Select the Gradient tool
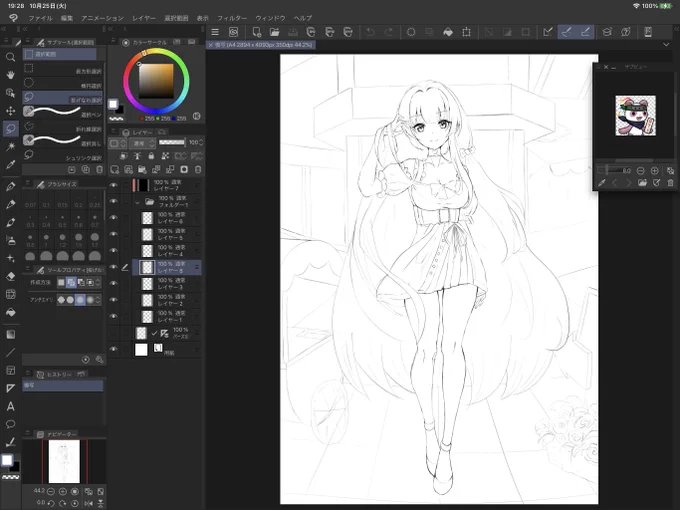 (10, 334)
